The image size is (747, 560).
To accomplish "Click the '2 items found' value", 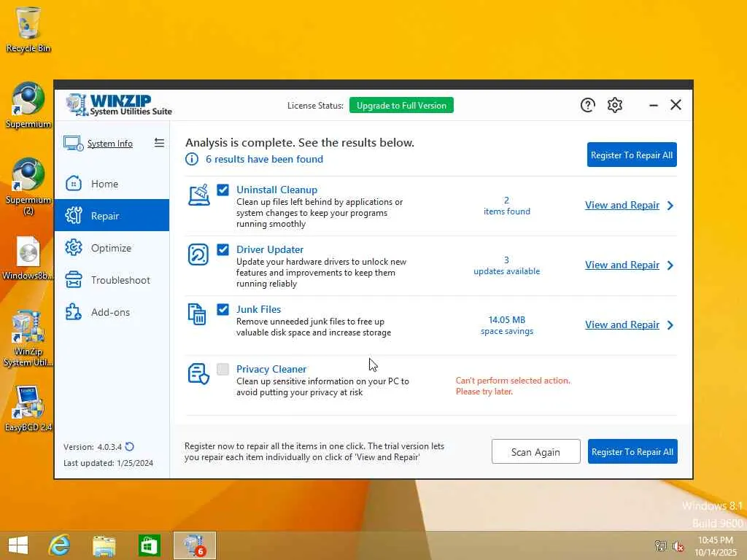I will [507, 206].
